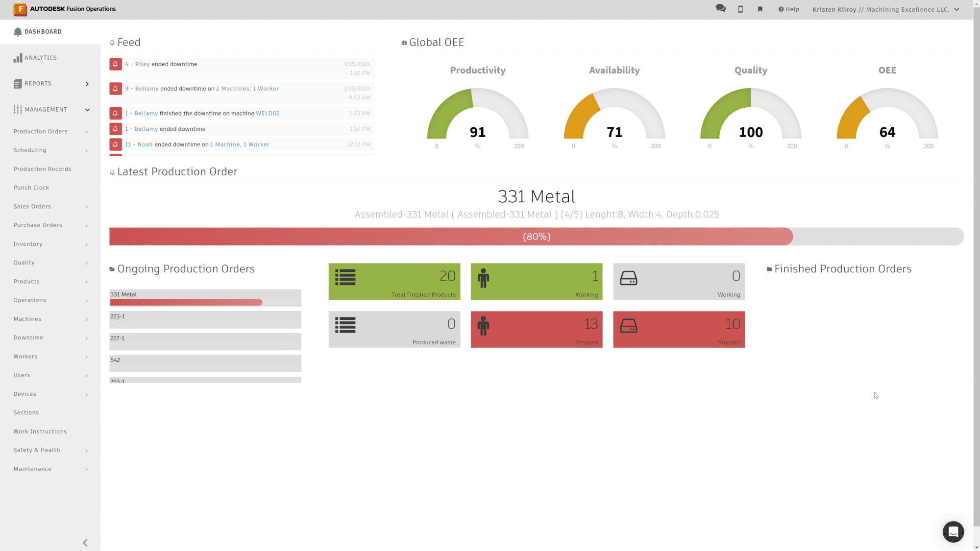Screen dimensions: 980x551
Task: Click the Help menu link
Action: point(788,9)
